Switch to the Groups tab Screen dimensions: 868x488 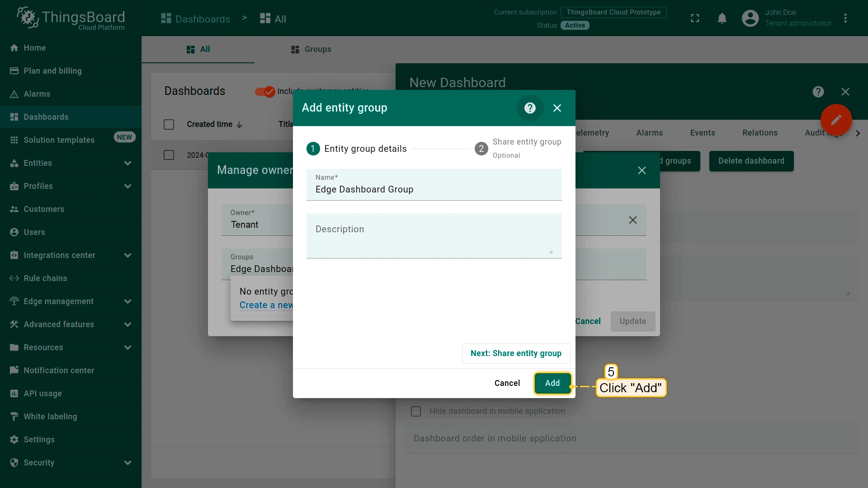tap(311, 49)
